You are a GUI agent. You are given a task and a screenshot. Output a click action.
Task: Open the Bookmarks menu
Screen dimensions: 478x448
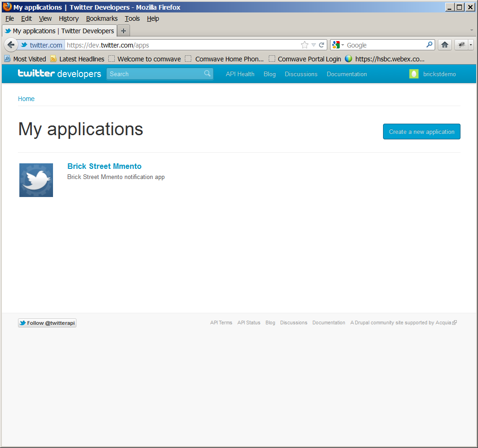pyautogui.click(x=101, y=18)
